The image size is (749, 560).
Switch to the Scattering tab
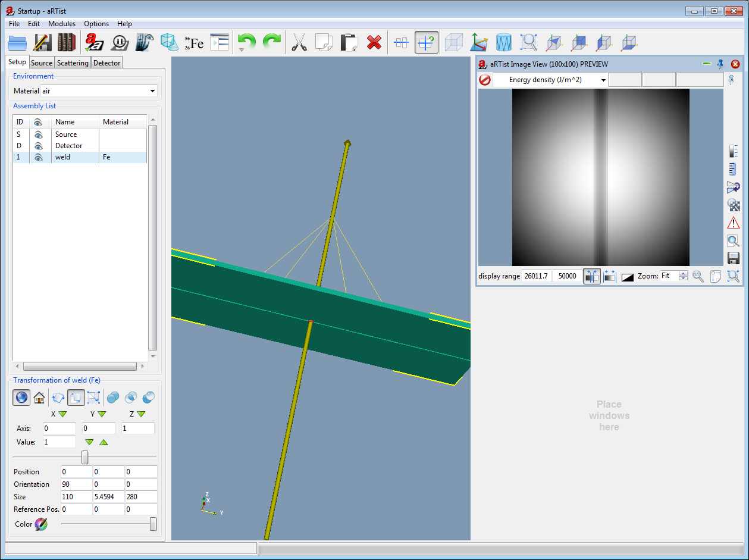point(73,62)
